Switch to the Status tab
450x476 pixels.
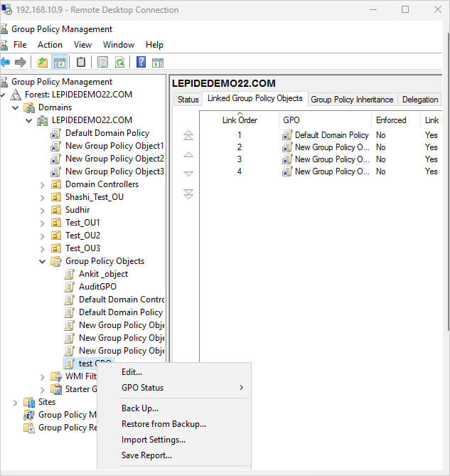tap(188, 100)
